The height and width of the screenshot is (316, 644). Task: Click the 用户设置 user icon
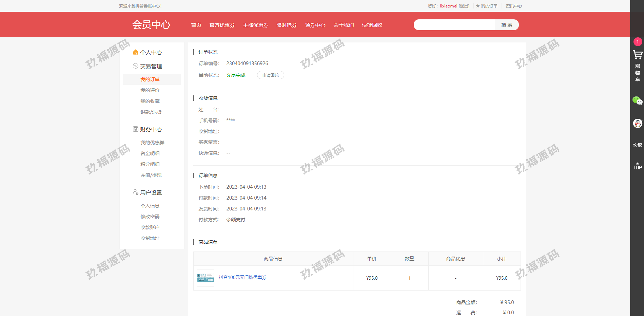(x=136, y=192)
